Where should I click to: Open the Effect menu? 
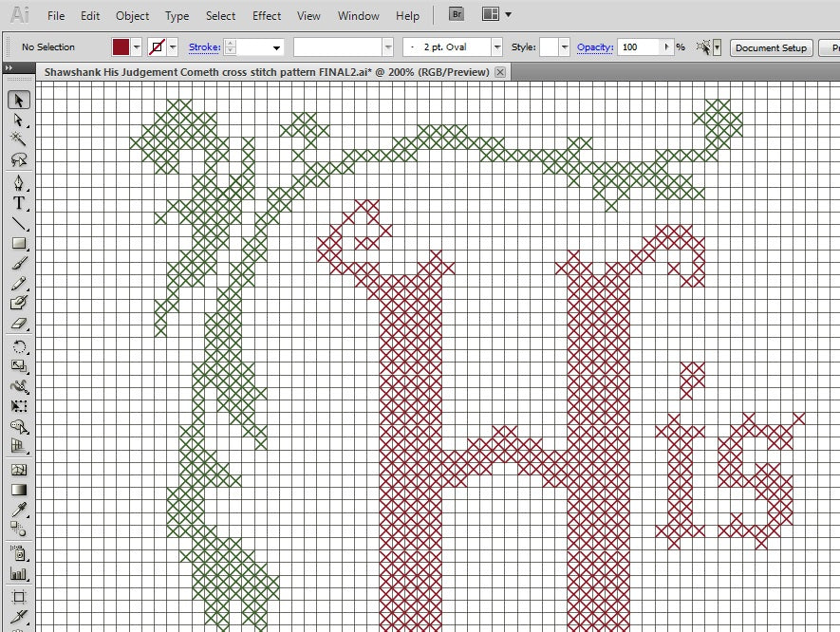click(267, 16)
